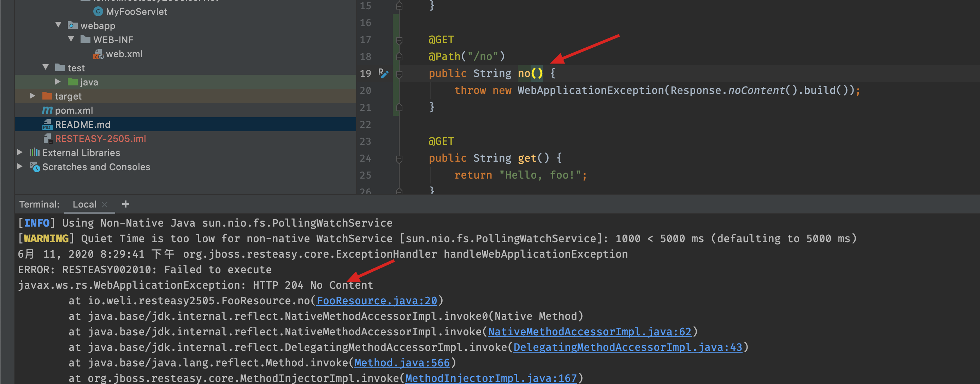Click the Maven pom.xml icon

[x=47, y=110]
